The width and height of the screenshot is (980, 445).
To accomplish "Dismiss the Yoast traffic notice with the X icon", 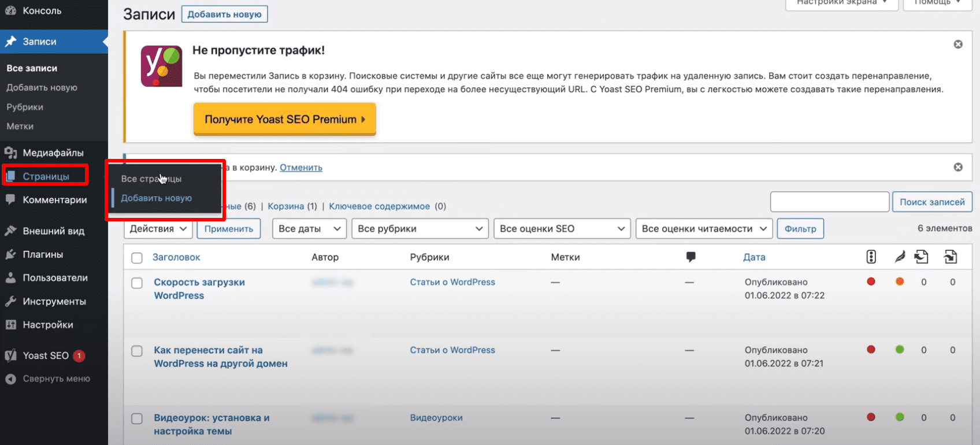I will click(x=957, y=44).
